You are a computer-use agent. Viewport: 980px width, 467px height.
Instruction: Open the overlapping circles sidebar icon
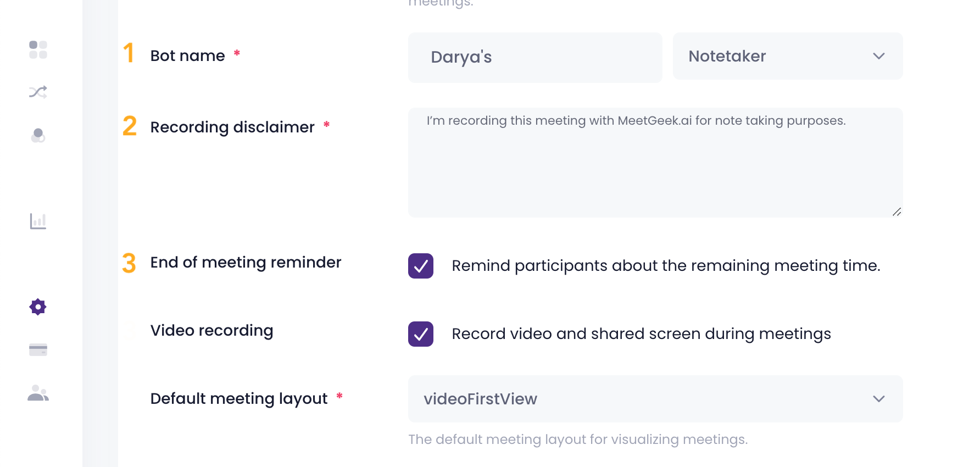(x=38, y=135)
